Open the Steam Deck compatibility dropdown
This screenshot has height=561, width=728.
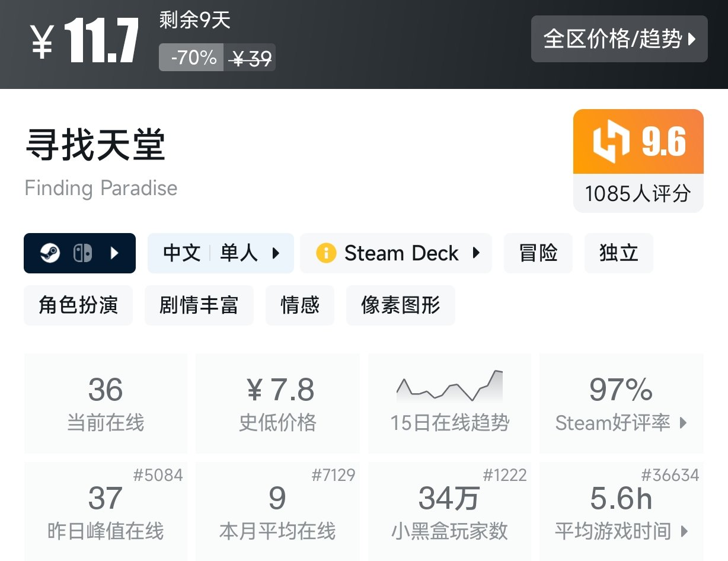tap(476, 253)
